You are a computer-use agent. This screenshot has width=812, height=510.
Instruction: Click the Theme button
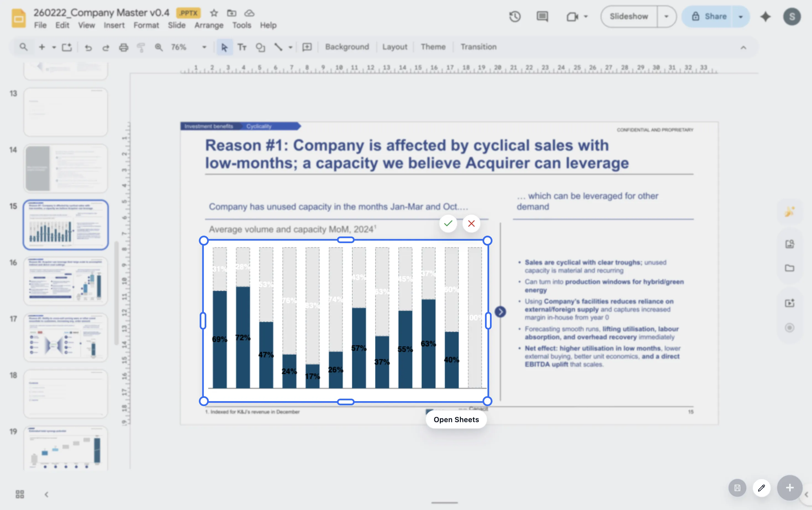tap(433, 47)
